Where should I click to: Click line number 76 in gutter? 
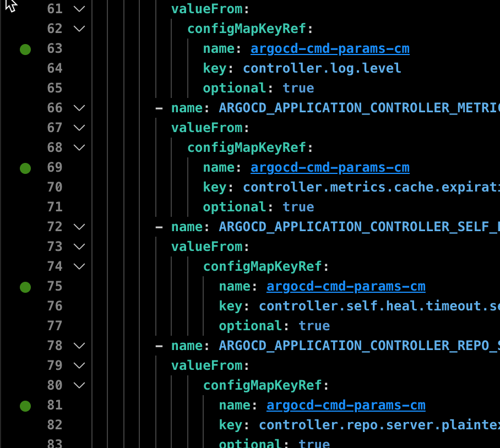point(55,306)
